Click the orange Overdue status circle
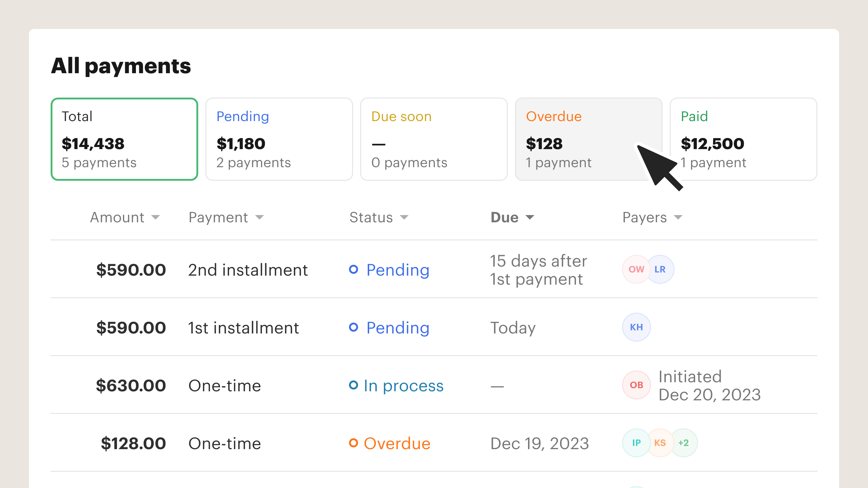The image size is (868, 488). pos(354,443)
